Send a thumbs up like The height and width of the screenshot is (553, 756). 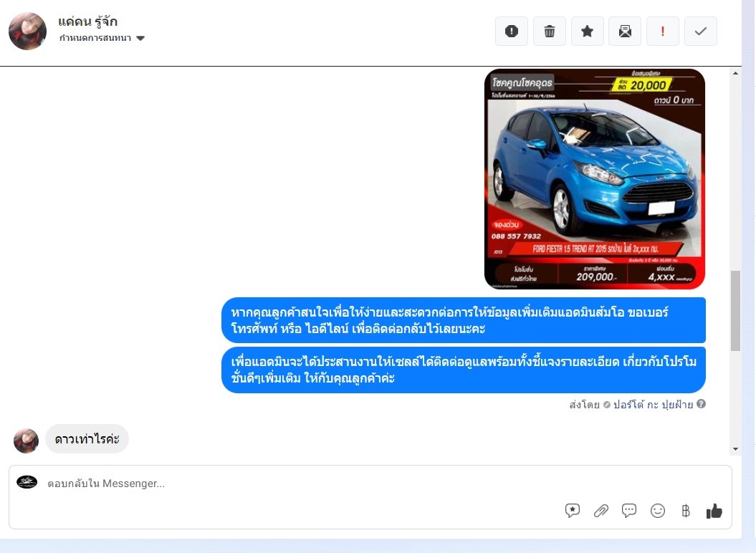714,511
